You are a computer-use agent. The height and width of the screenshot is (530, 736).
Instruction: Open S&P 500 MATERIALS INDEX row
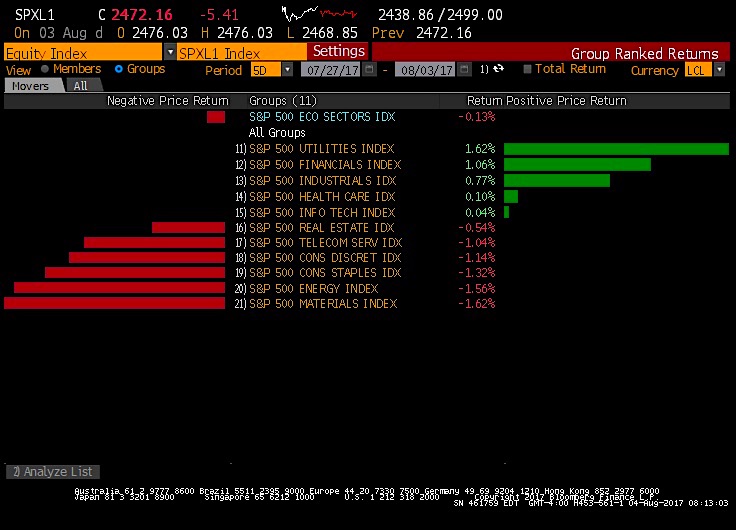[x=323, y=304]
